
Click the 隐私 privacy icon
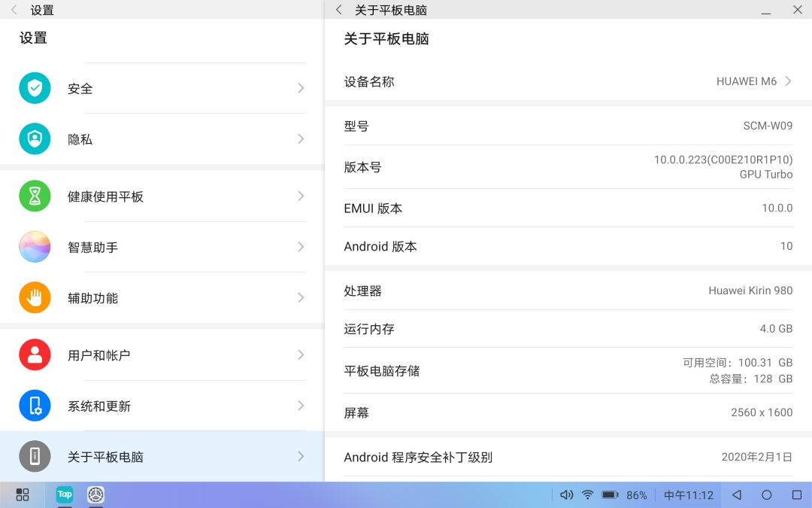[35, 139]
